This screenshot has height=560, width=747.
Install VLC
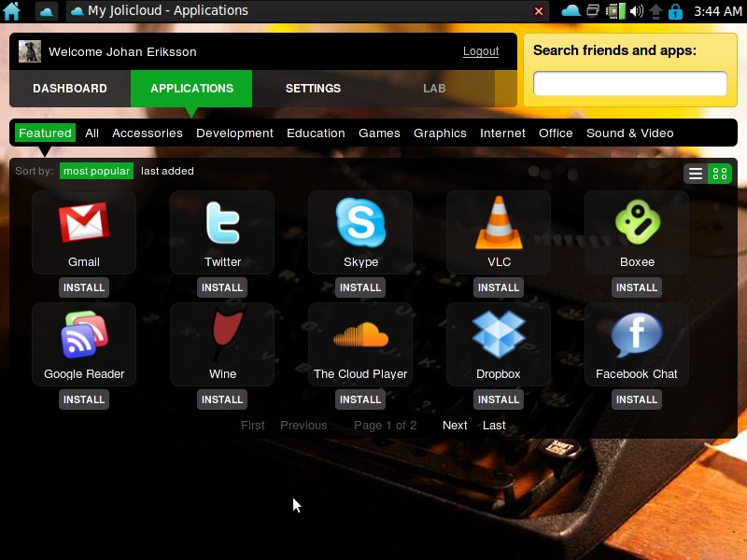[x=499, y=287]
